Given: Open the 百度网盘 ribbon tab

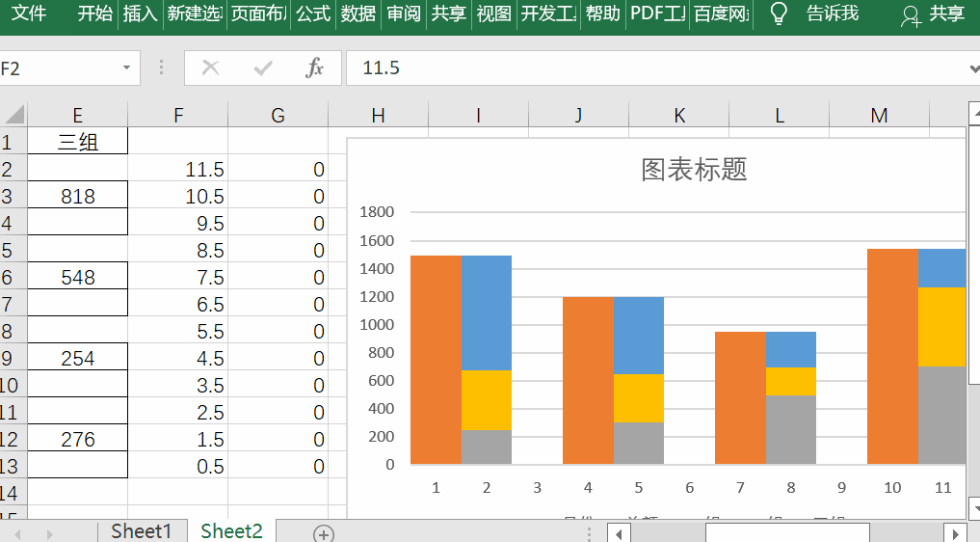Looking at the screenshot, I should [722, 14].
